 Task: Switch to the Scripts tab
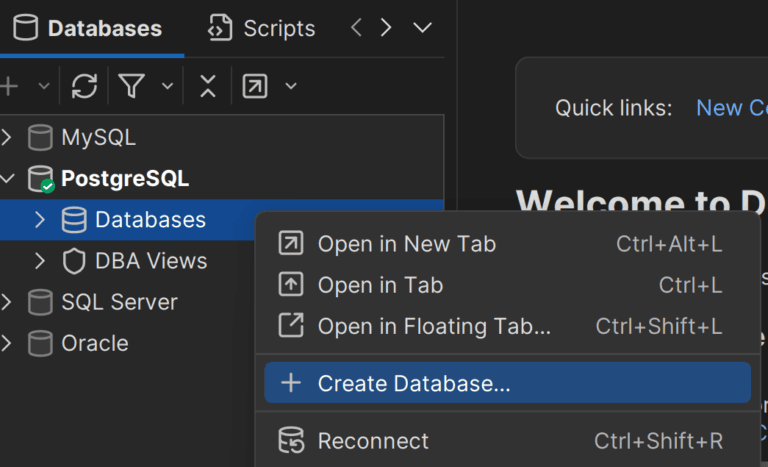(262, 28)
